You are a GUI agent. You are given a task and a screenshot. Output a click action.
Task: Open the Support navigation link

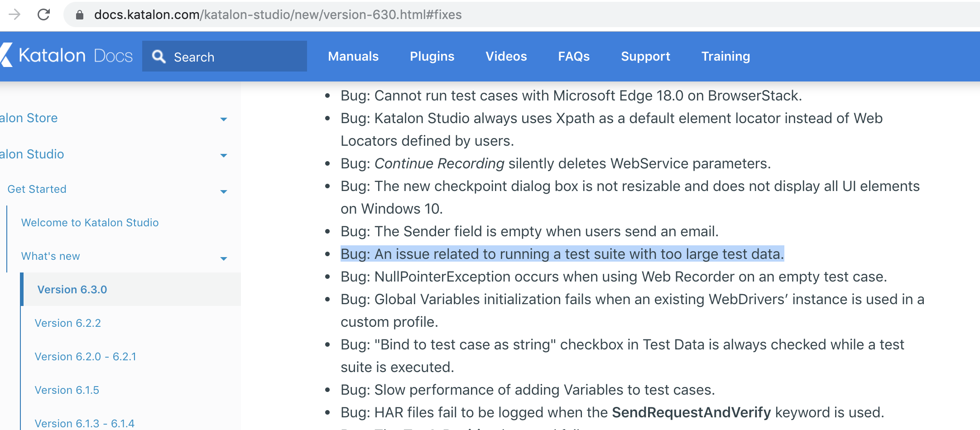(645, 56)
